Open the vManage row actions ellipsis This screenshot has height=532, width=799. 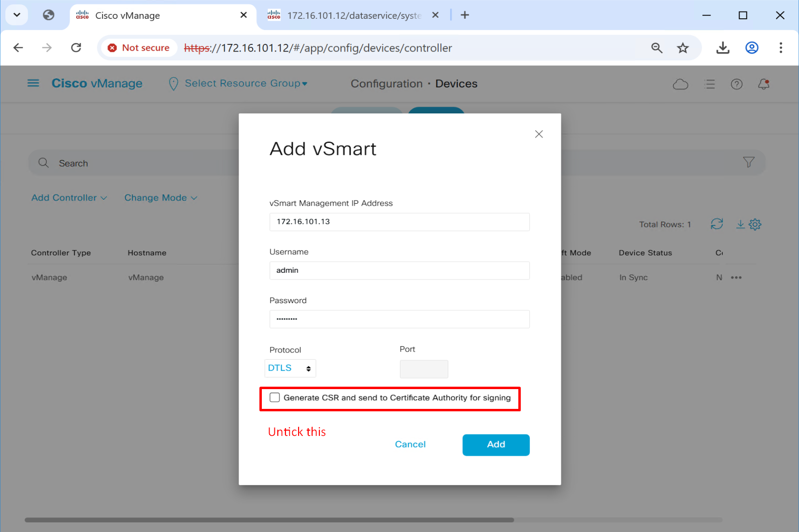(x=736, y=278)
